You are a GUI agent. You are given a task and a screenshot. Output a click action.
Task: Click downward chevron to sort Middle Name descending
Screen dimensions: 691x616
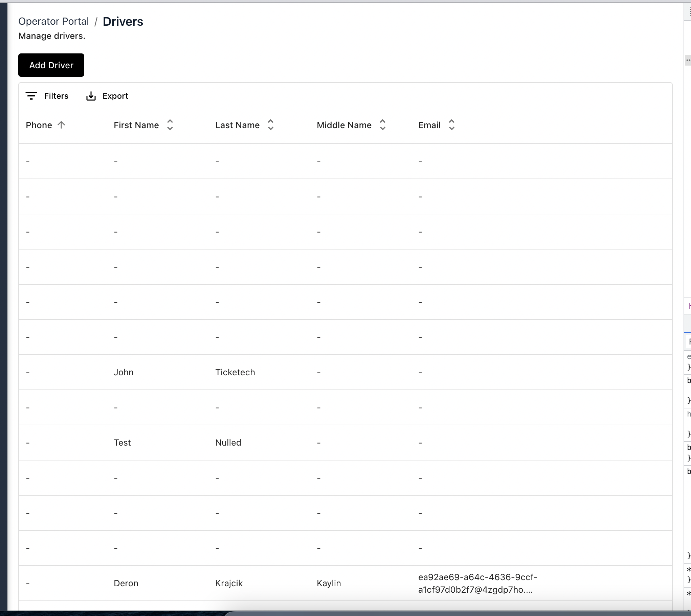pyautogui.click(x=382, y=128)
